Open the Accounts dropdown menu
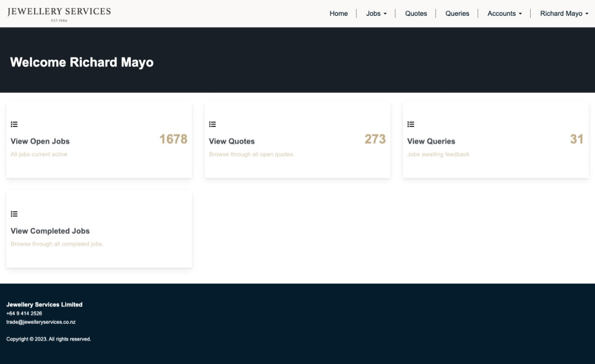The width and height of the screenshot is (595, 364). (504, 14)
